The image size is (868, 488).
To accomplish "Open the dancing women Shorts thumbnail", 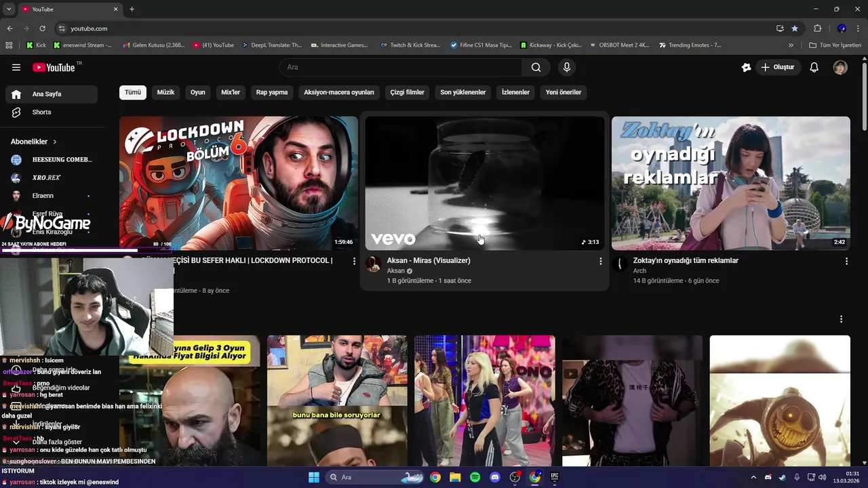I will (x=484, y=401).
